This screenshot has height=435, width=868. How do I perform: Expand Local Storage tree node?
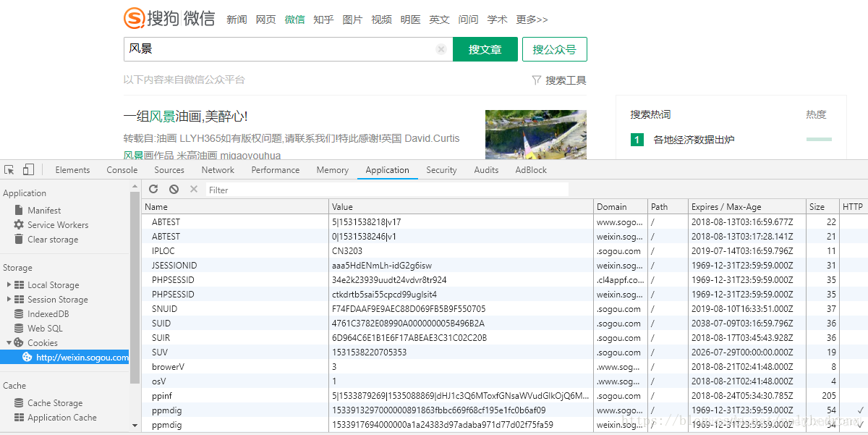point(9,285)
